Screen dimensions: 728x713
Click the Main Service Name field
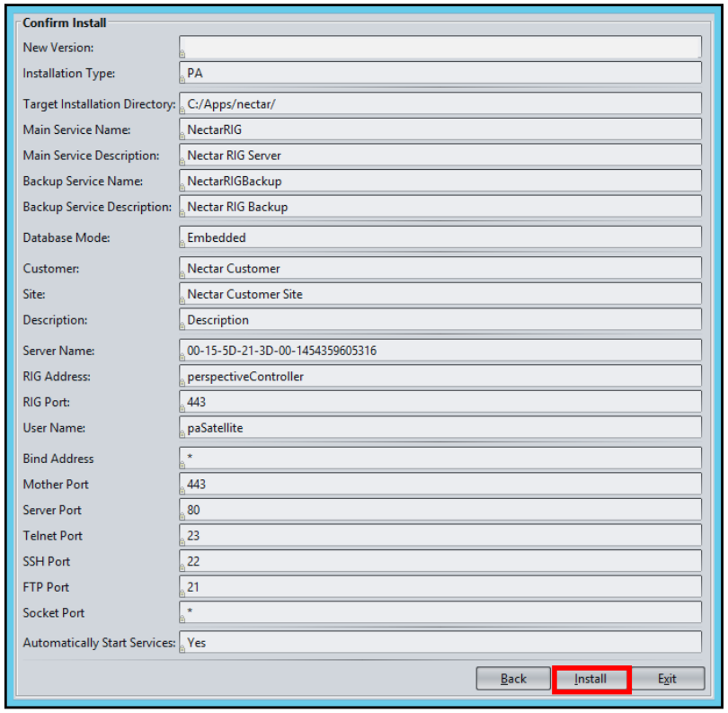pyautogui.click(x=440, y=129)
